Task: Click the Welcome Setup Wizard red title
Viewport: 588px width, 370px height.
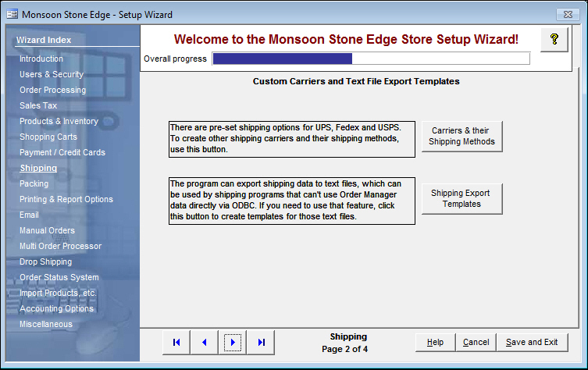Action: [x=346, y=39]
